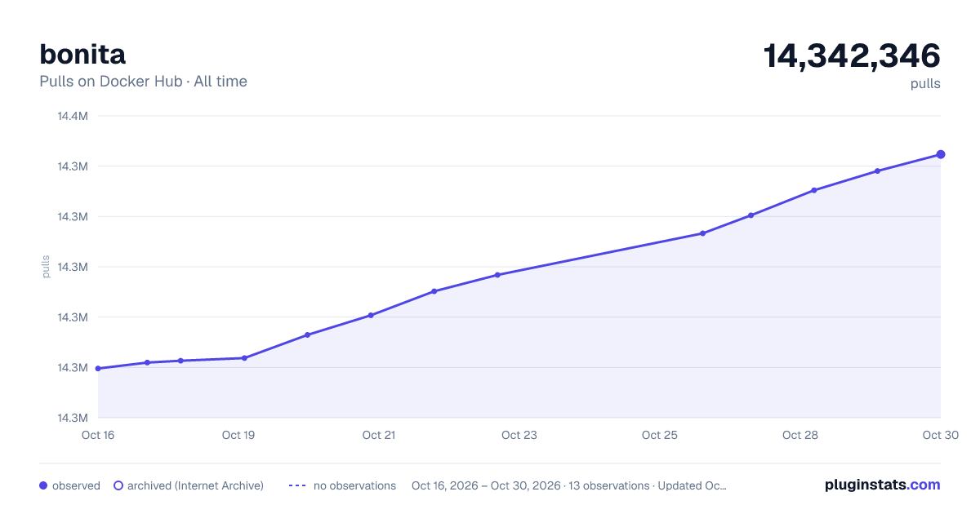Click 'Pulls on Docker Hub · All time' subtitle

[x=143, y=81]
